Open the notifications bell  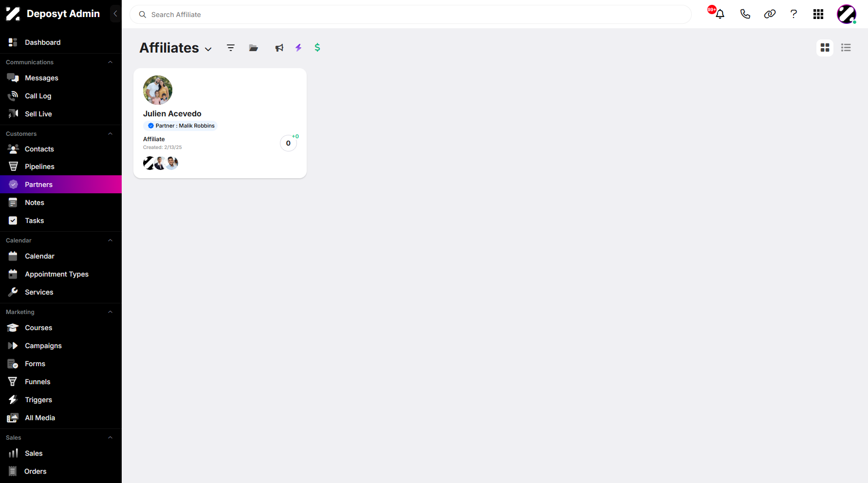point(720,14)
